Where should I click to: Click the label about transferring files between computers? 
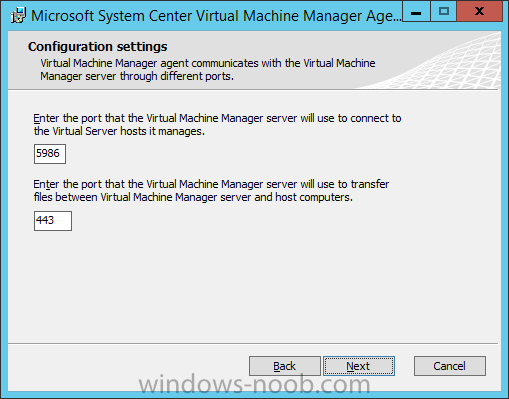tap(211, 190)
